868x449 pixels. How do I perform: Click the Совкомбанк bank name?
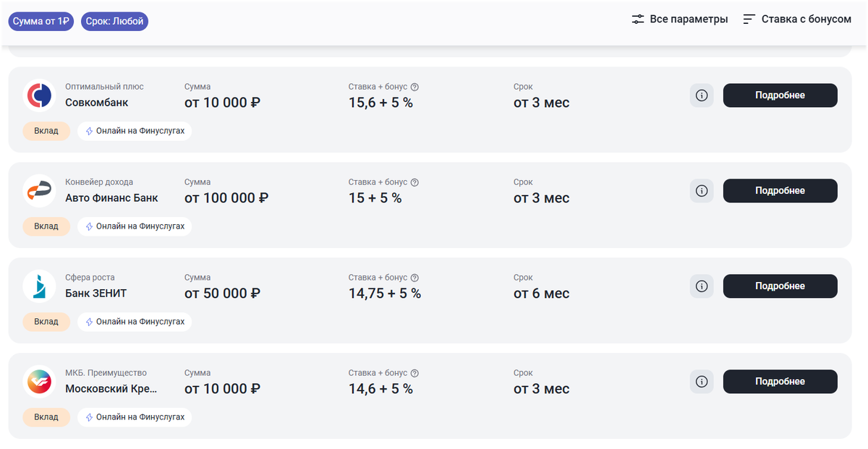tap(97, 103)
